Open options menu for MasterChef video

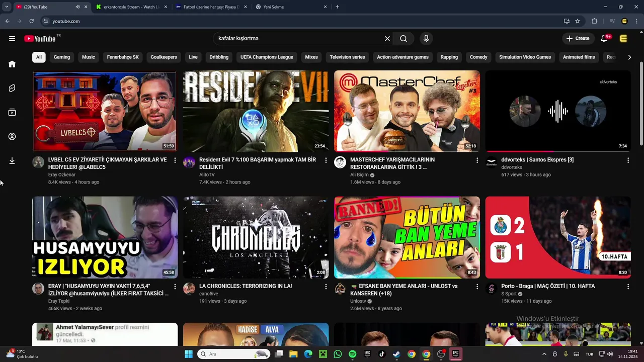coord(477,160)
